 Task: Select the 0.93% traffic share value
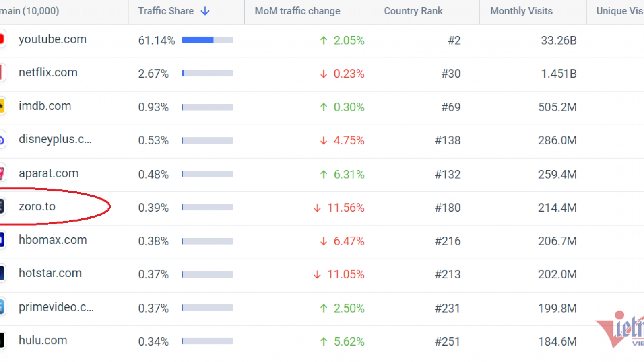tap(153, 107)
